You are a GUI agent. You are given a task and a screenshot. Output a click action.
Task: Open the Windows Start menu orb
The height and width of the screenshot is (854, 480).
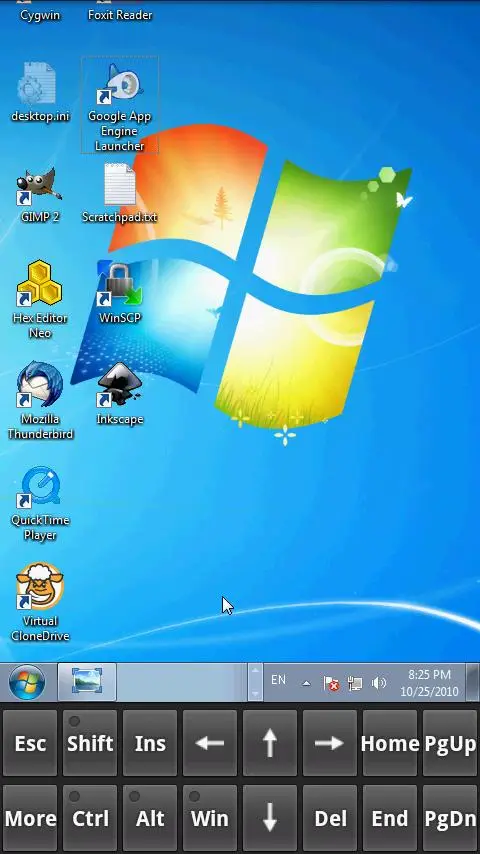[27, 682]
